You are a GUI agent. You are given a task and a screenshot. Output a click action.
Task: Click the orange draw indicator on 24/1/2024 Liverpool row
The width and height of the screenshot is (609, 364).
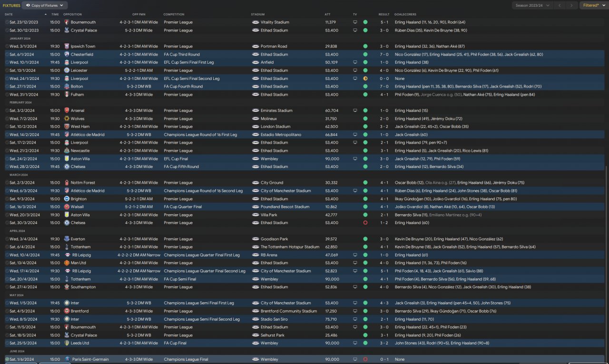pyautogui.click(x=365, y=79)
